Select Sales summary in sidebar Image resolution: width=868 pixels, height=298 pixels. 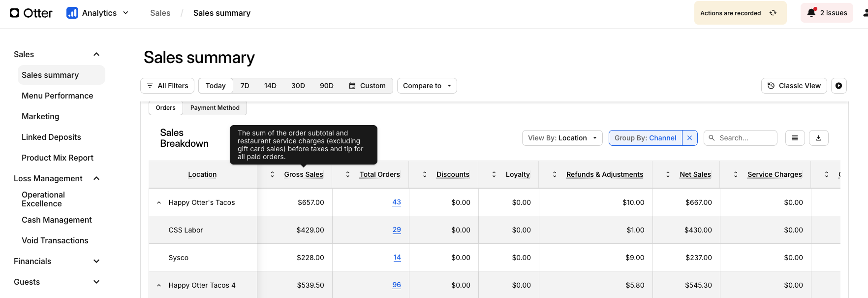[x=62, y=75]
